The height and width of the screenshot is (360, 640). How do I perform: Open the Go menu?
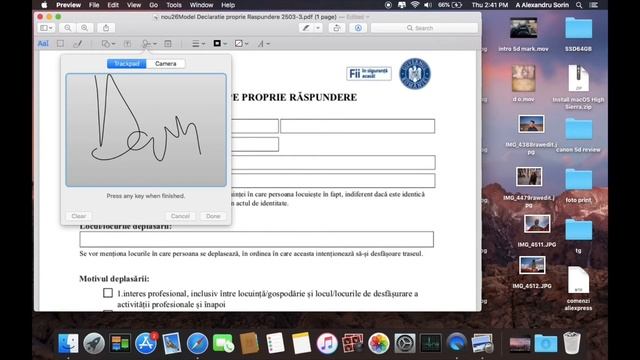tap(153, 5)
